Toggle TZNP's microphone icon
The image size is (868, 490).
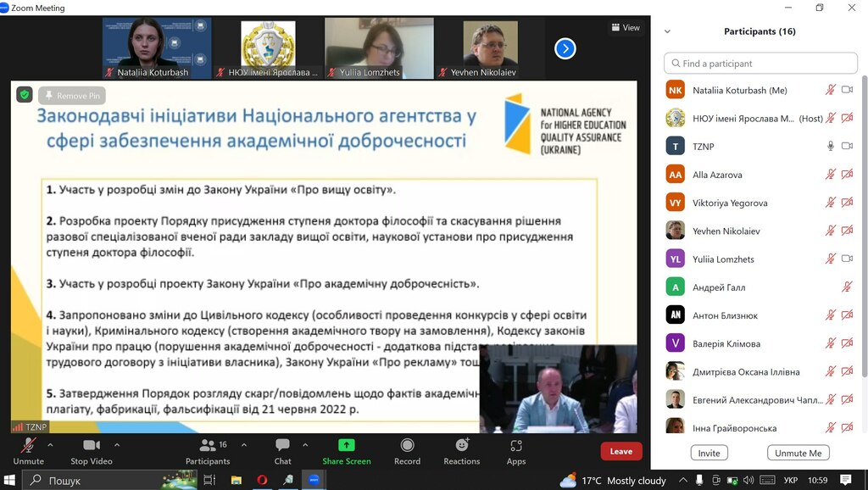[x=831, y=147]
